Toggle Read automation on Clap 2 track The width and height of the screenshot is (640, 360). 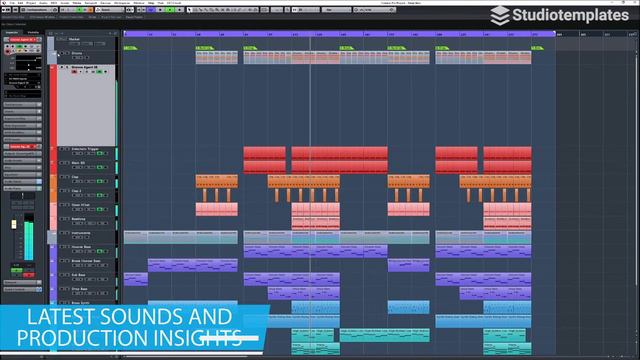pos(100,195)
